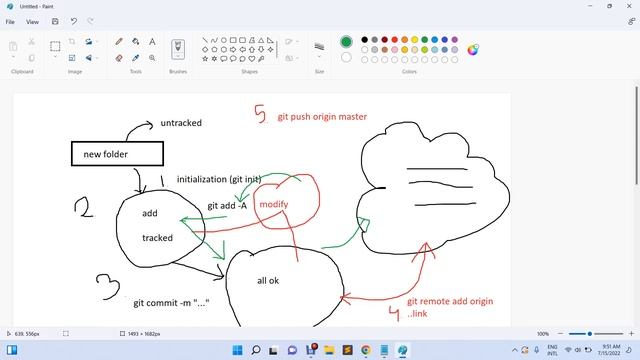
Task: Click the Flip image icon
Action: [x=89, y=58]
